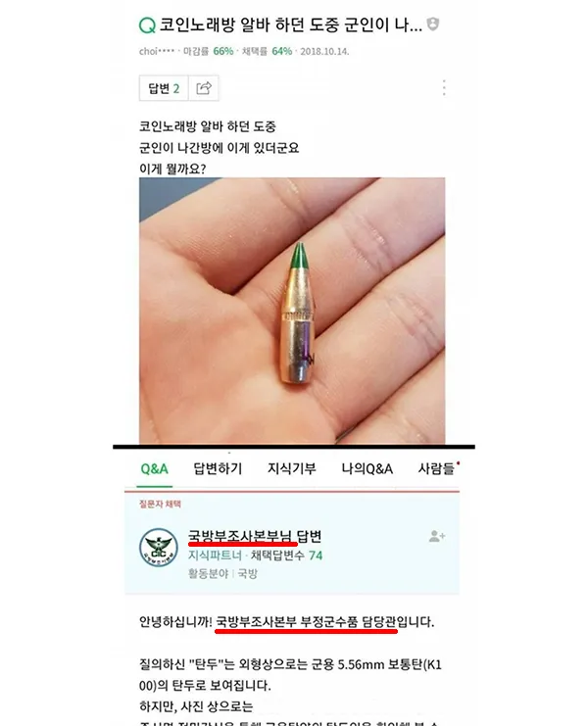
Task: Switch to the Q&A tab
Action: [154, 469]
